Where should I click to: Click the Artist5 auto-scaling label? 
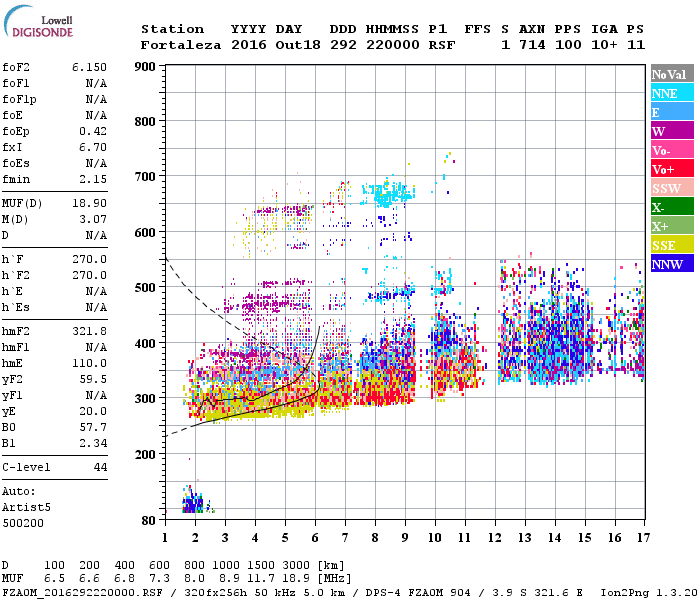coord(26,508)
